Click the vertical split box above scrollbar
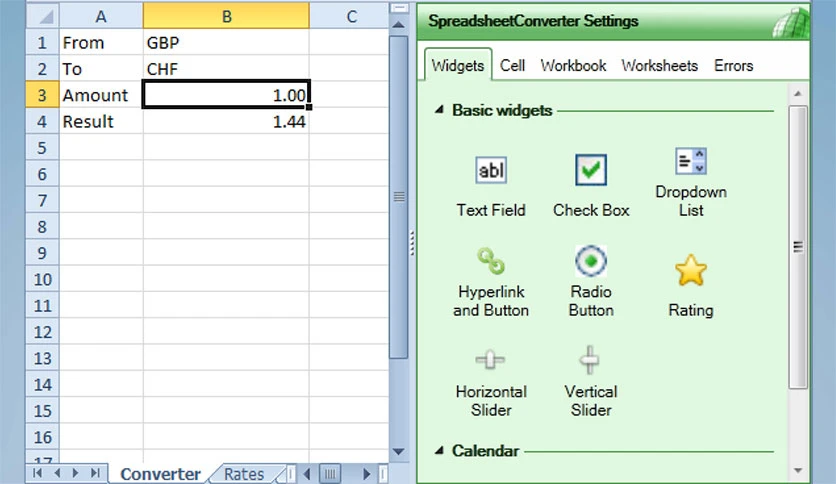This screenshot has height=484, width=836. [399, 8]
